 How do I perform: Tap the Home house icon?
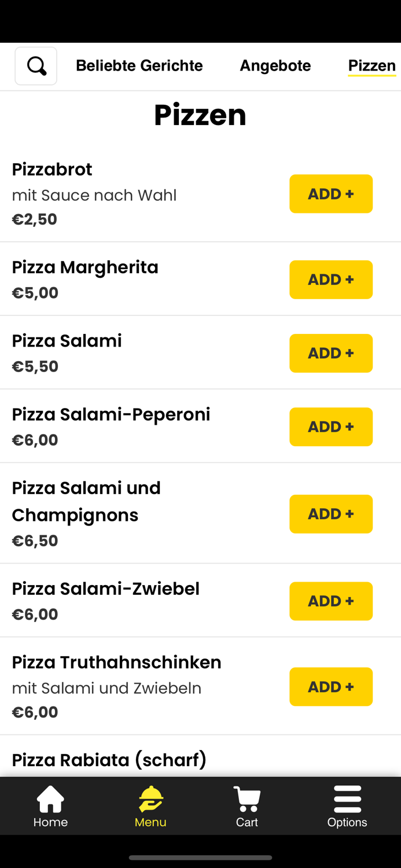pos(50,798)
